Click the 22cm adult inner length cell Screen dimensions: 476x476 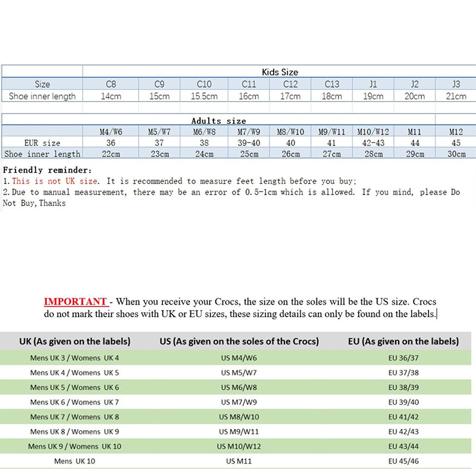111,154
